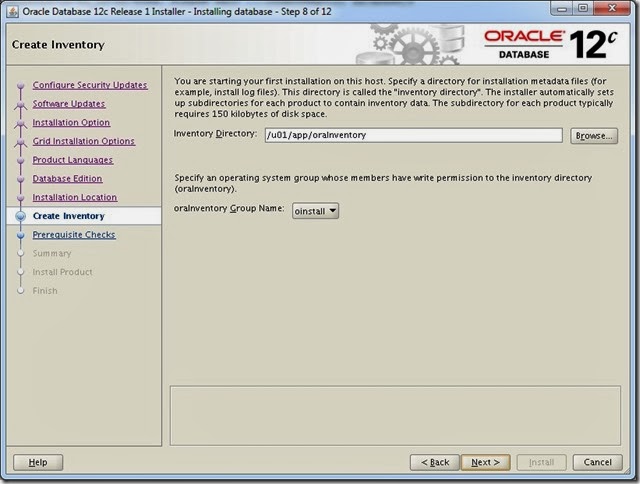This screenshot has height=484, width=640.
Task: Click the oraInventory Group Name label
Action: [229, 209]
